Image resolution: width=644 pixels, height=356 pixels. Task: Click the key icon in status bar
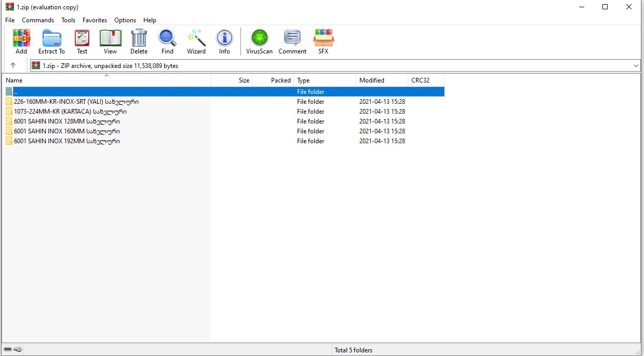pyautogui.click(x=18, y=350)
